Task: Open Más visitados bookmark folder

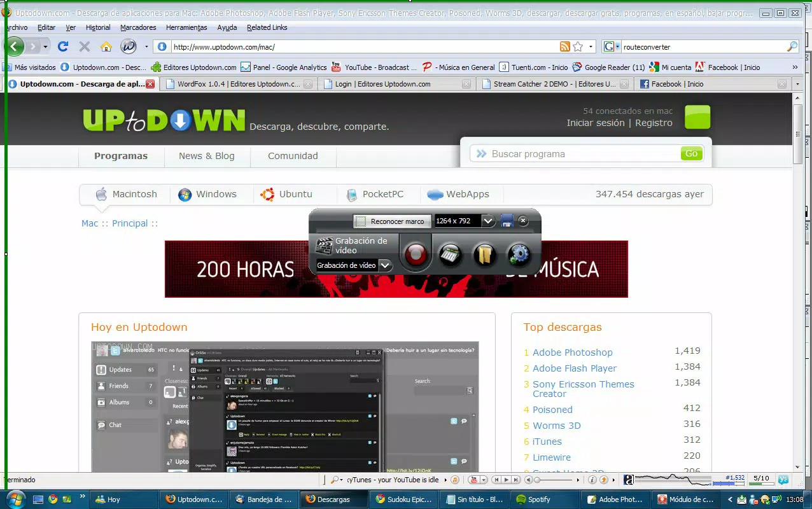Action: pyautogui.click(x=30, y=67)
